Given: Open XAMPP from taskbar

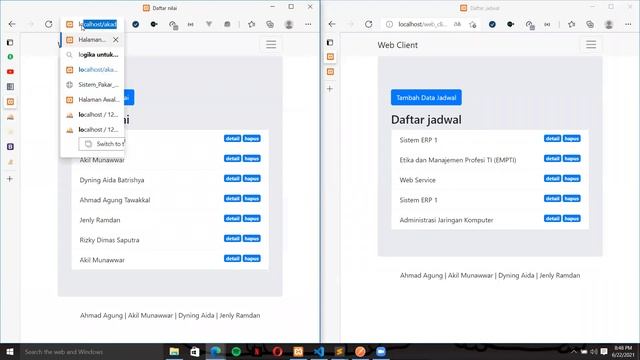Looking at the screenshot, I should [298, 351].
